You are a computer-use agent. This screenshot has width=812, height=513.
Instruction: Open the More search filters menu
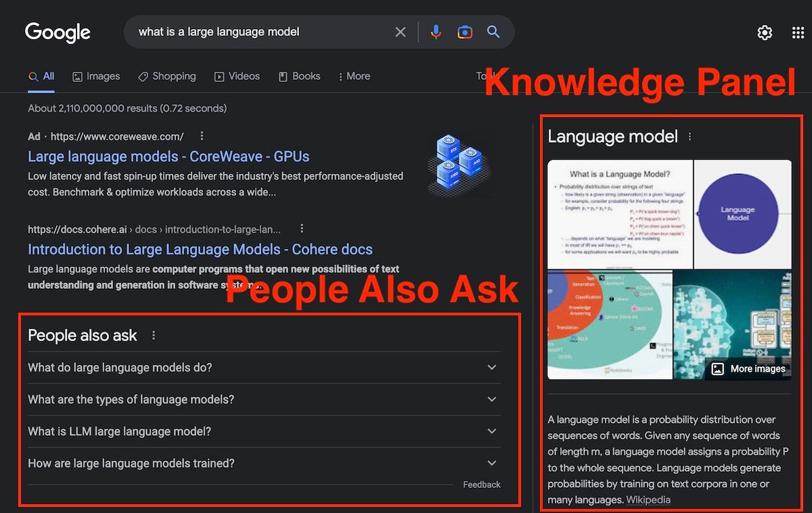[354, 76]
